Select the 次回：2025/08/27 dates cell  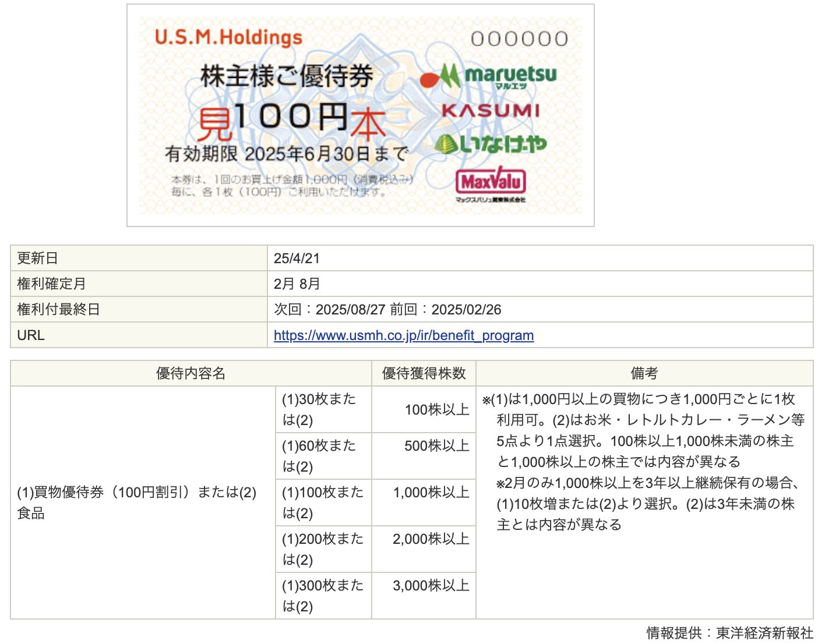(x=540, y=309)
